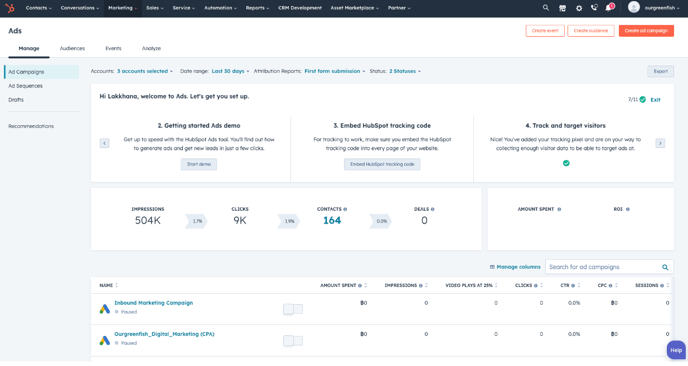
Task: Select Ad Sequences in sidebar
Action: 25,86
